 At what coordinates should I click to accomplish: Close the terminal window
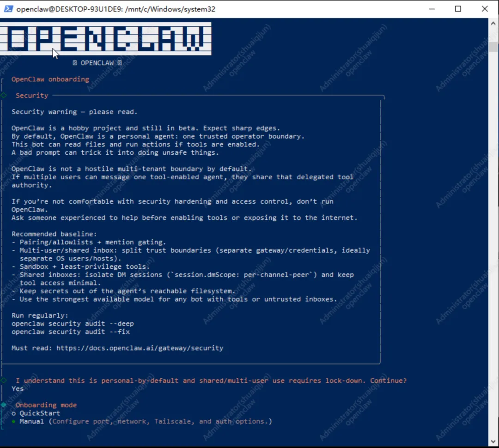[485, 9]
